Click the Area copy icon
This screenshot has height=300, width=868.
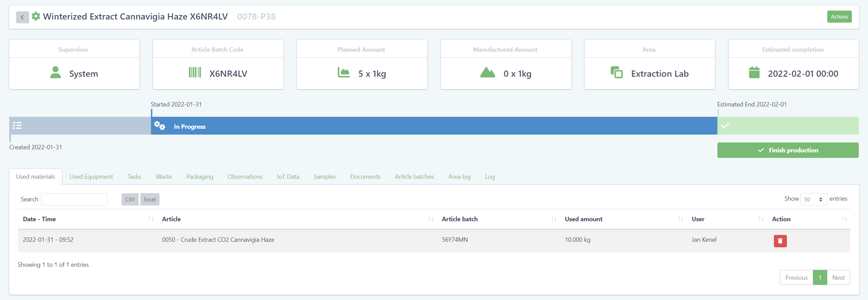pos(616,73)
